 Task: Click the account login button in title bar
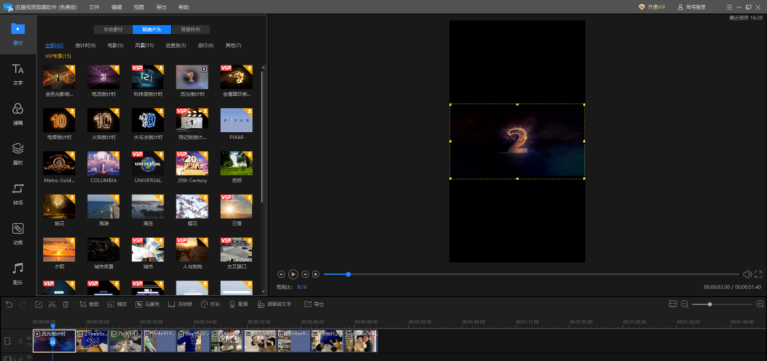(x=691, y=7)
